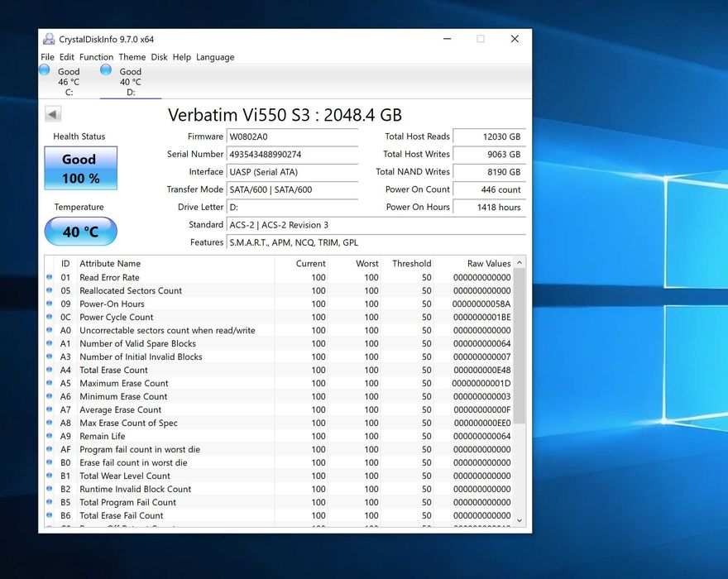Click status dot for Total Erase Count

point(49,370)
